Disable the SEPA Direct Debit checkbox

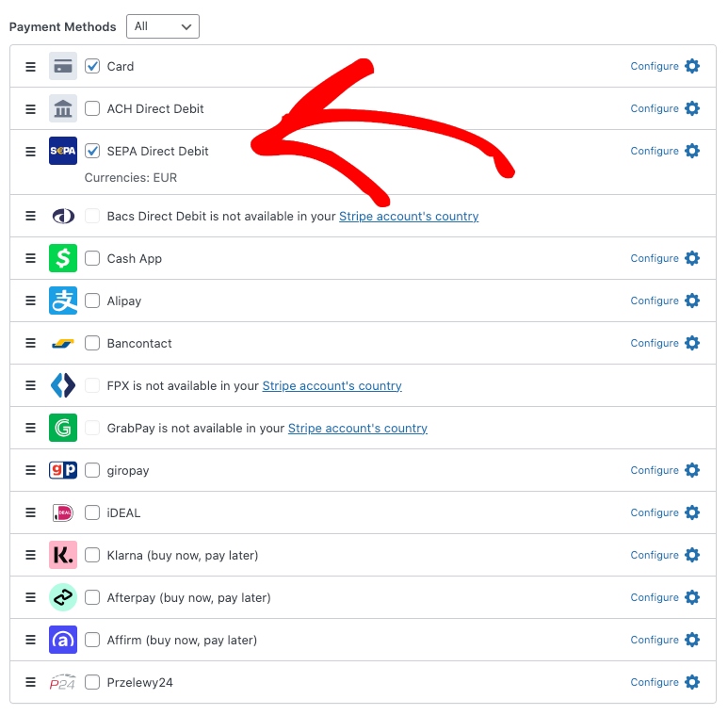pyautogui.click(x=92, y=151)
